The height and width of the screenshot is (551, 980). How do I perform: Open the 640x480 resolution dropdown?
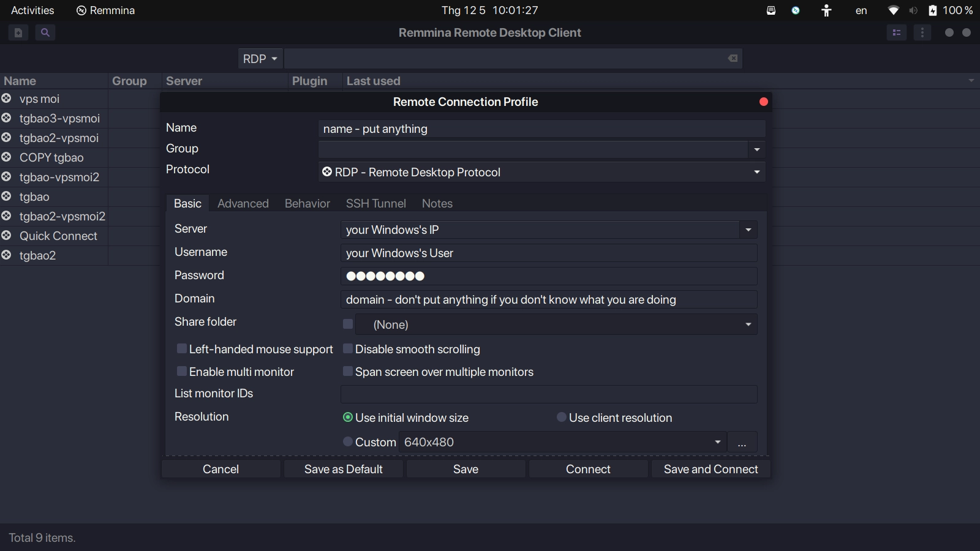coord(563,442)
